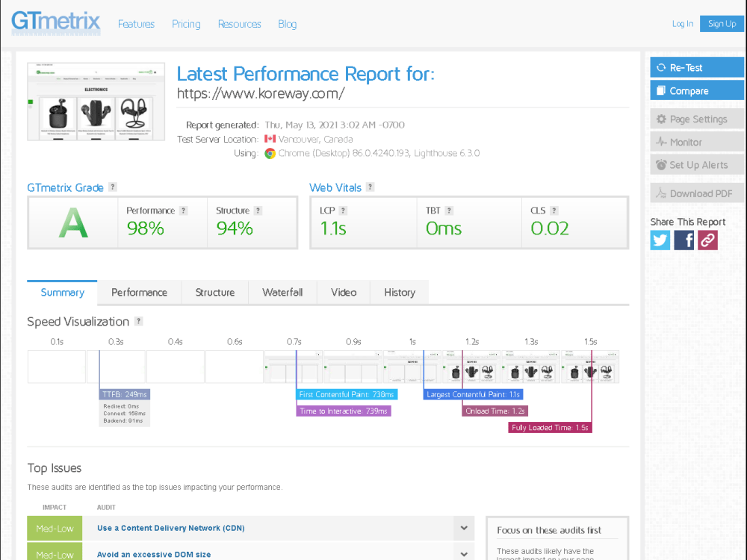Click the help icon beside CLS

coord(554,211)
